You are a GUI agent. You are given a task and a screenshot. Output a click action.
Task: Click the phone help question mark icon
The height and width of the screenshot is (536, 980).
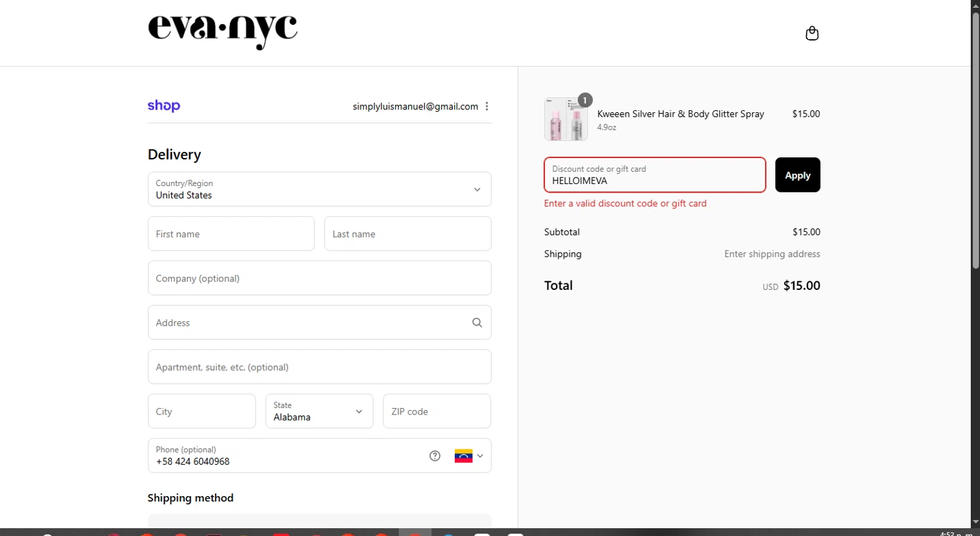[435, 456]
